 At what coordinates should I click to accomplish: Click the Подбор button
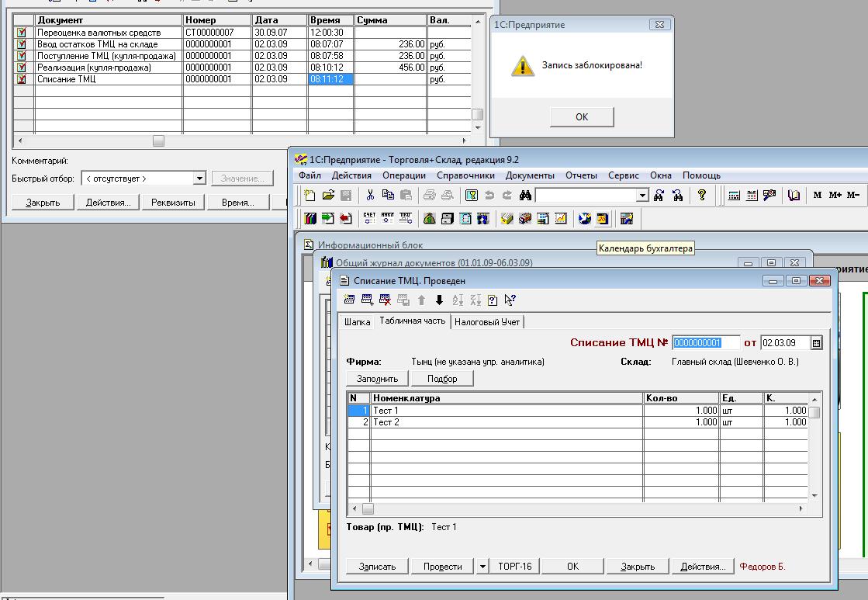tap(442, 378)
